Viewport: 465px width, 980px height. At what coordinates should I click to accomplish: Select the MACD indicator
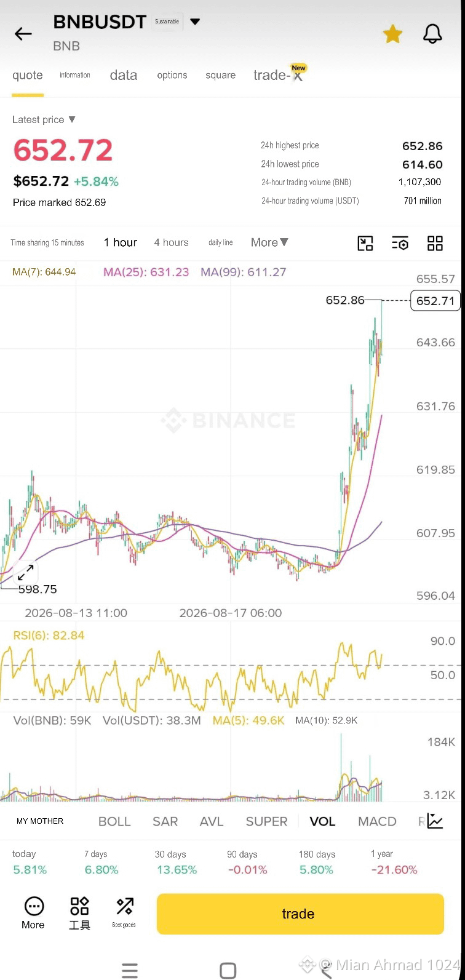click(377, 821)
